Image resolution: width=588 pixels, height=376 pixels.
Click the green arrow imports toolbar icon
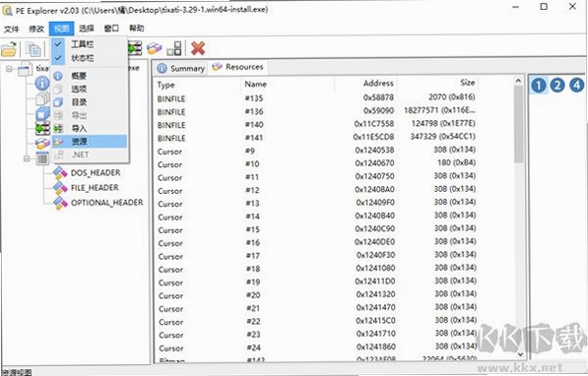coord(135,48)
